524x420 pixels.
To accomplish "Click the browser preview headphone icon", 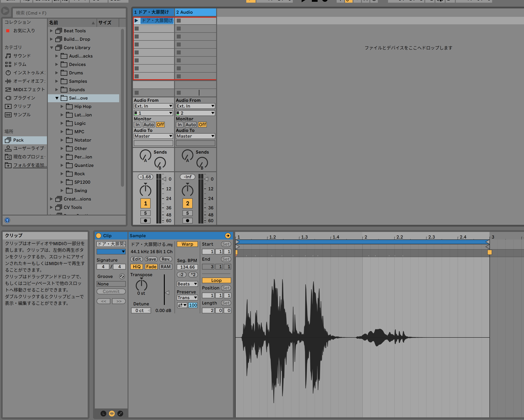I will click(7, 220).
